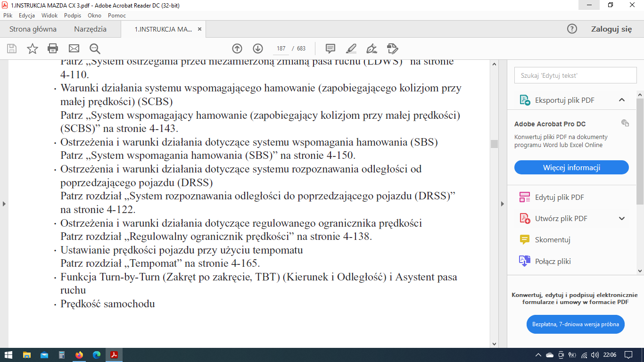The width and height of the screenshot is (644, 362).
Task: Open the Widok menu
Action: click(50, 15)
